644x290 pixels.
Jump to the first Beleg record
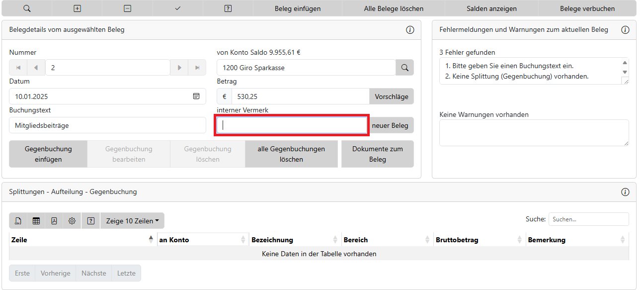(18, 68)
